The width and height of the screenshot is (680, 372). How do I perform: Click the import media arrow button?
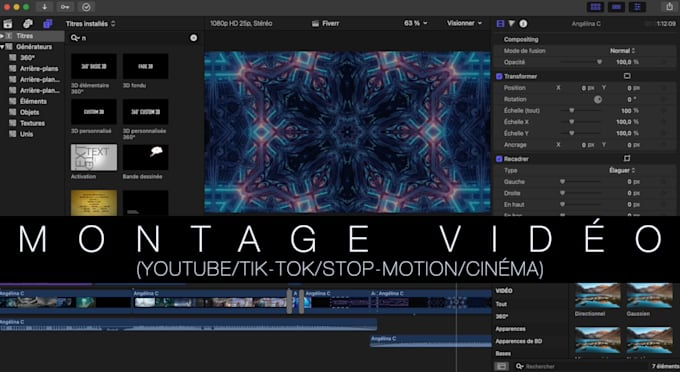click(44, 7)
